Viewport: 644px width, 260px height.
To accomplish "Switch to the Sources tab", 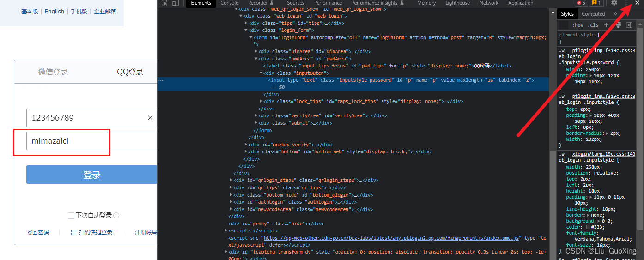I will coord(296,3).
